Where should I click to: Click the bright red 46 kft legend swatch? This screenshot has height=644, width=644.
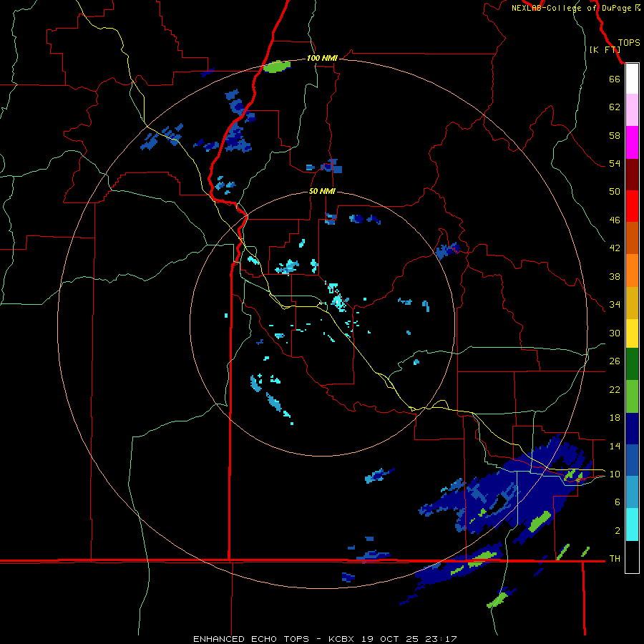(x=632, y=206)
